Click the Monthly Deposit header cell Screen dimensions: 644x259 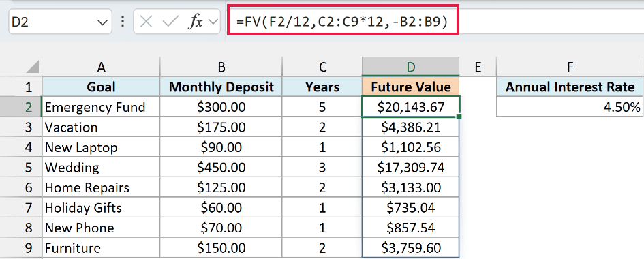point(221,87)
